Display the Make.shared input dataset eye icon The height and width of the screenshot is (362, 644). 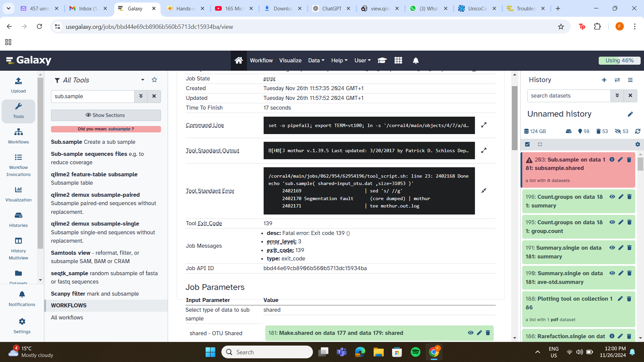(471, 333)
